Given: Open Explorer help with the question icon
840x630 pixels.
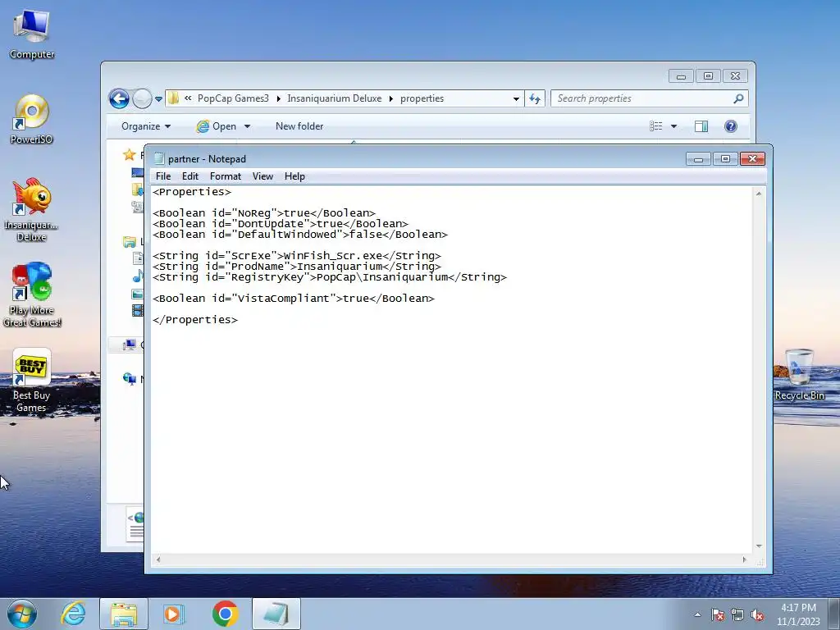Looking at the screenshot, I should pos(731,126).
